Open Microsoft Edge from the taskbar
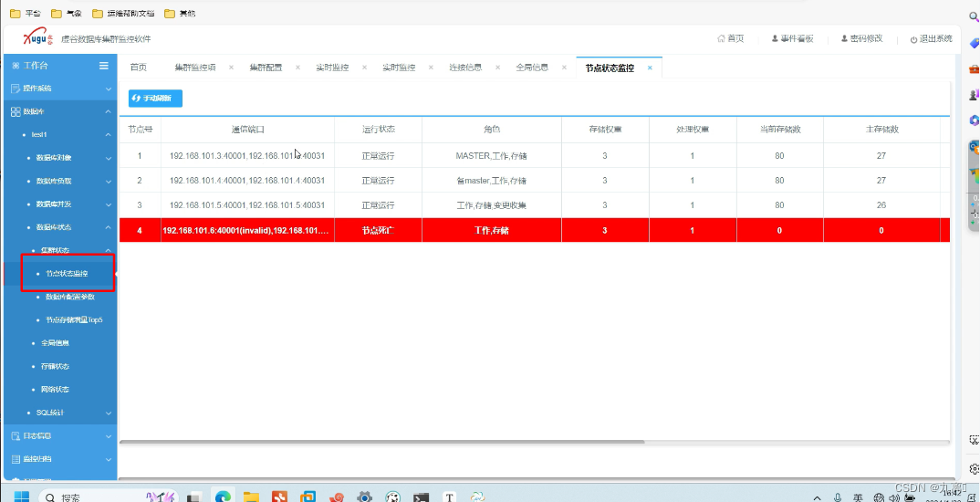The height and width of the screenshot is (502, 980). tap(223, 497)
